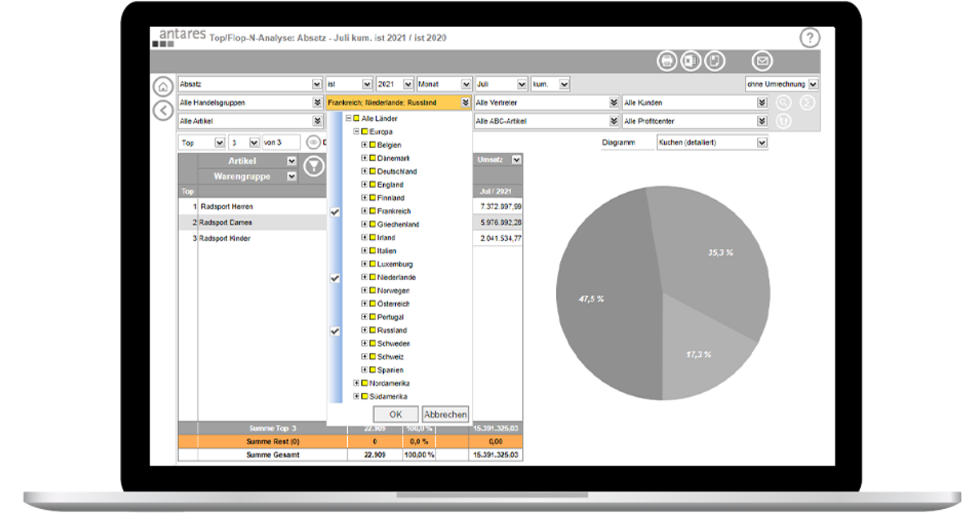Confirm country selection with OK
Image resolution: width=980 pixels, height=513 pixels.
(395, 413)
